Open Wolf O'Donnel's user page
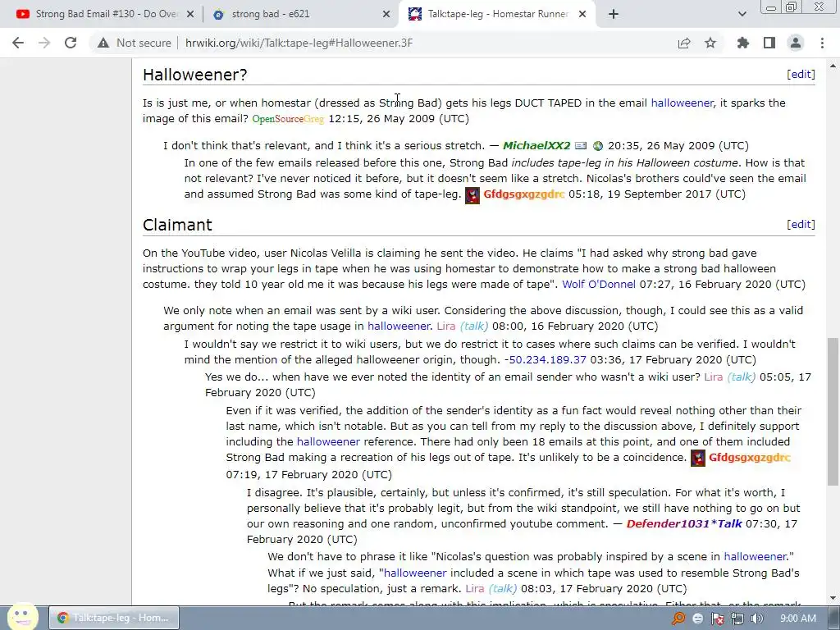The height and width of the screenshot is (630, 840). coord(598,285)
